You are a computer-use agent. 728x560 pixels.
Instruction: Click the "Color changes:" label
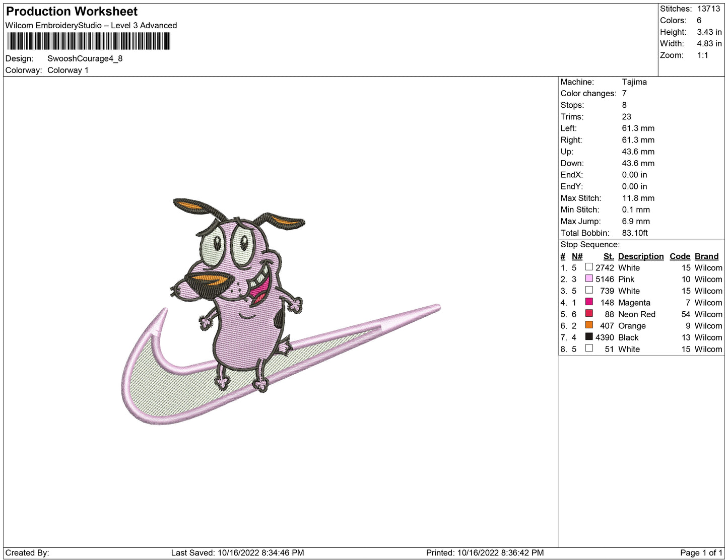click(x=588, y=93)
